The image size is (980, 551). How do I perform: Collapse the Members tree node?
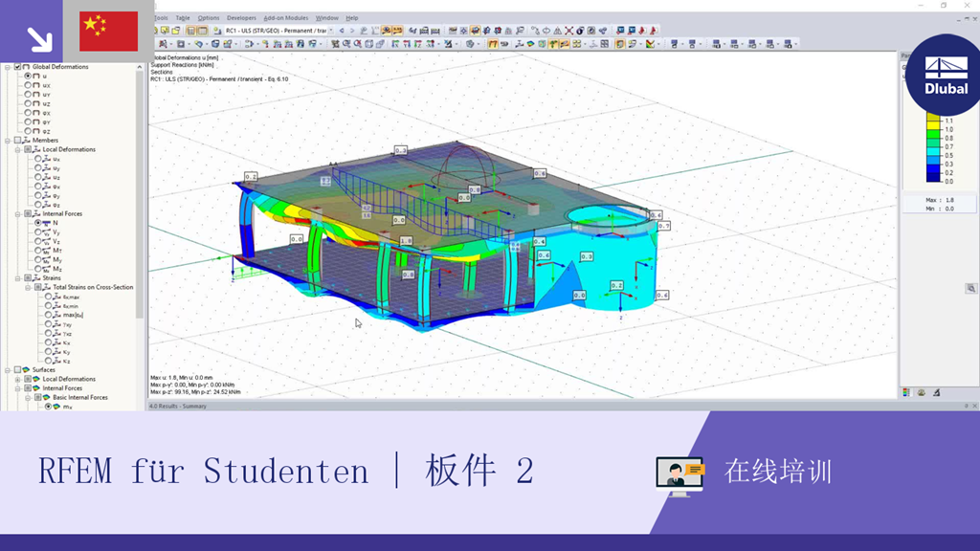pos(8,141)
